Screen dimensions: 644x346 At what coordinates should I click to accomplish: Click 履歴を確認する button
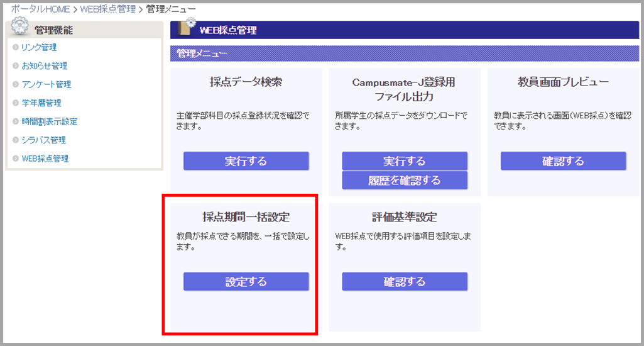[x=405, y=180]
